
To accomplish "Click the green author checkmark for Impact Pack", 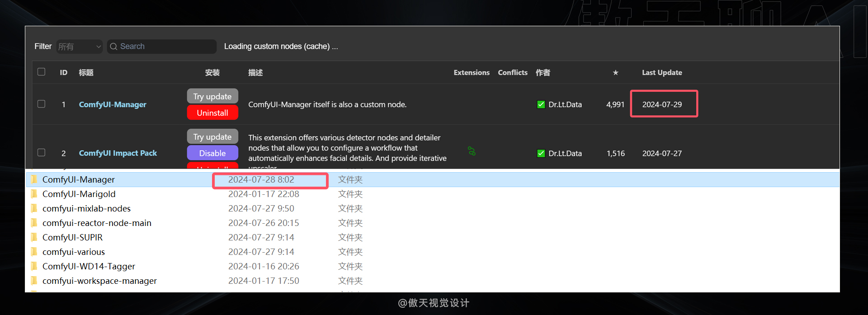I will click(x=541, y=153).
